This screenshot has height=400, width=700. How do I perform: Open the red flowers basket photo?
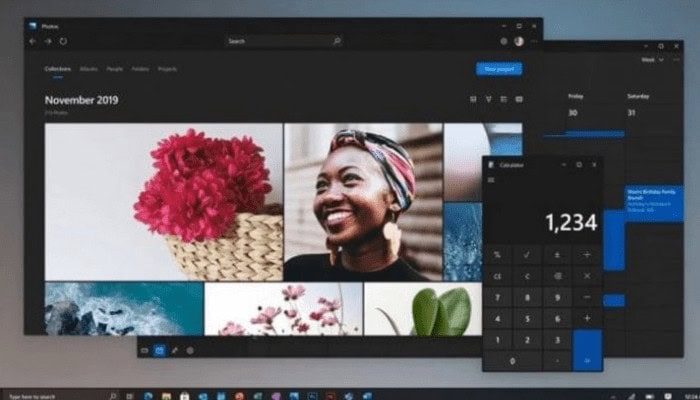[x=164, y=202]
